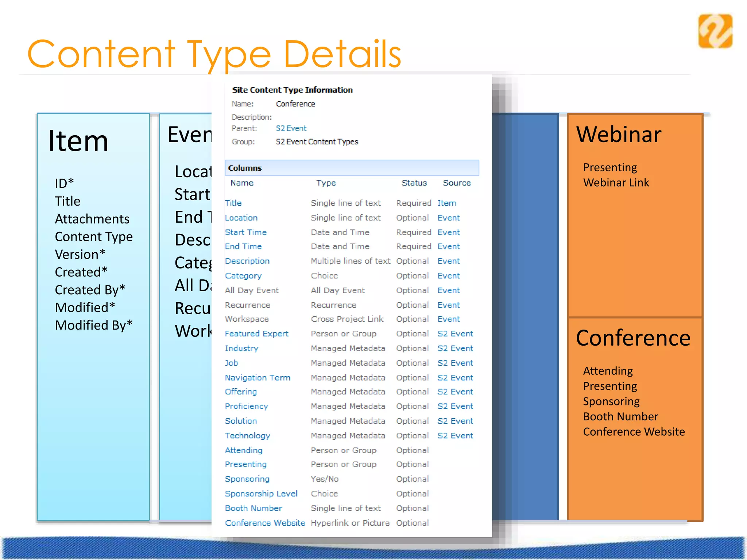Click the Navigation Term column link

click(x=258, y=378)
